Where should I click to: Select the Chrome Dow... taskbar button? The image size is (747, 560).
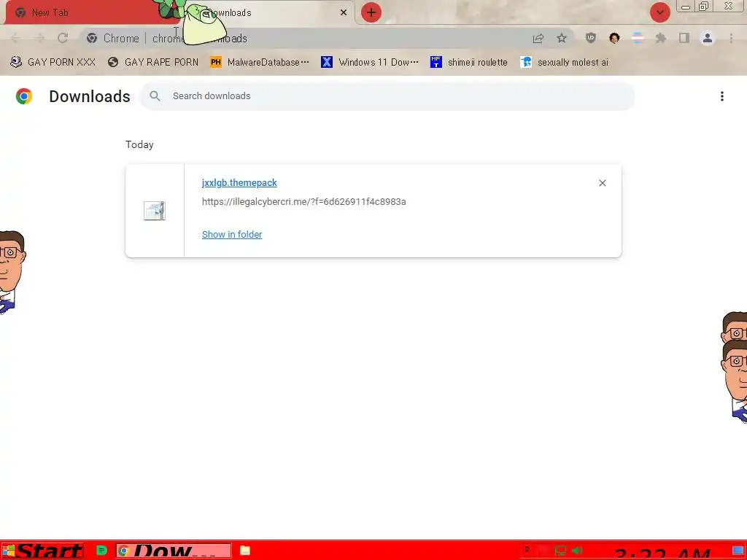[174, 551]
